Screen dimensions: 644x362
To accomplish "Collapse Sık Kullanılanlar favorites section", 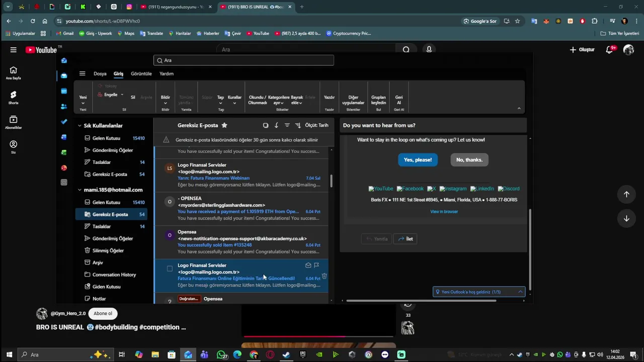I will click(79, 126).
